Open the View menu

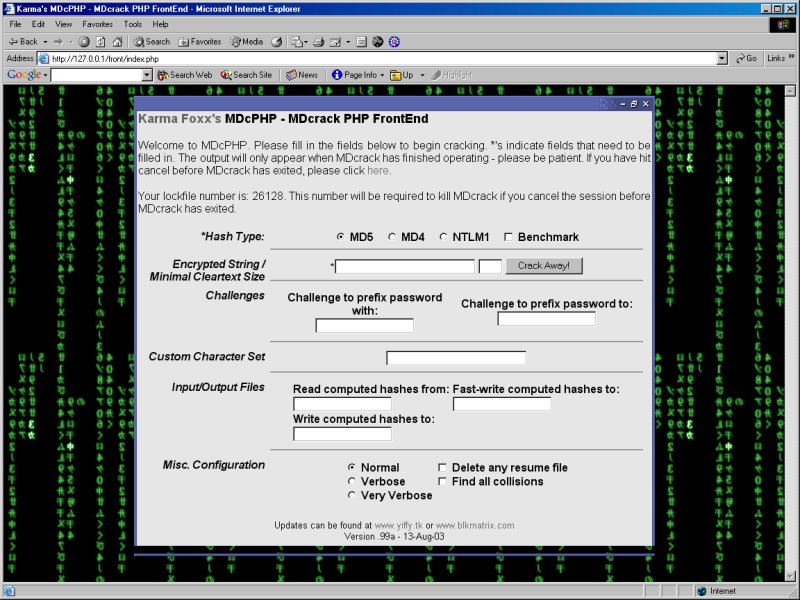pyautogui.click(x=63, y=23)
